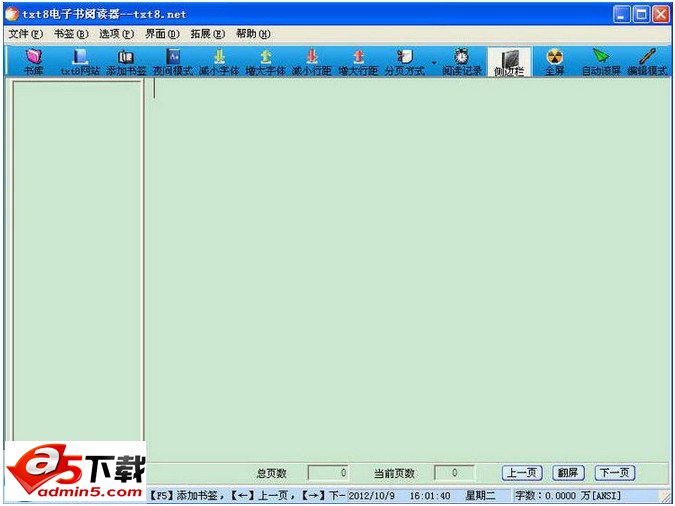Open the 帮助(H) menu
The width and height of the screenshot is (675, 506).
point(253,34)
